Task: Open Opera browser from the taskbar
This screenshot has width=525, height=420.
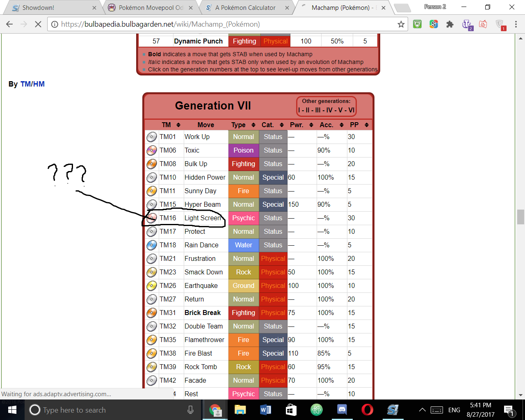Action: click(x=367, y=410)
